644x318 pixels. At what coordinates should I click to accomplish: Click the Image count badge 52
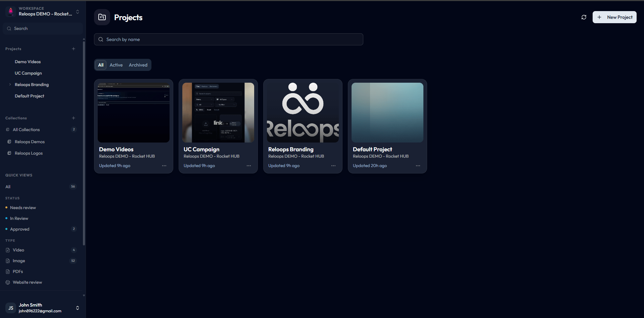pyautogui.click(x=73, y=261)
